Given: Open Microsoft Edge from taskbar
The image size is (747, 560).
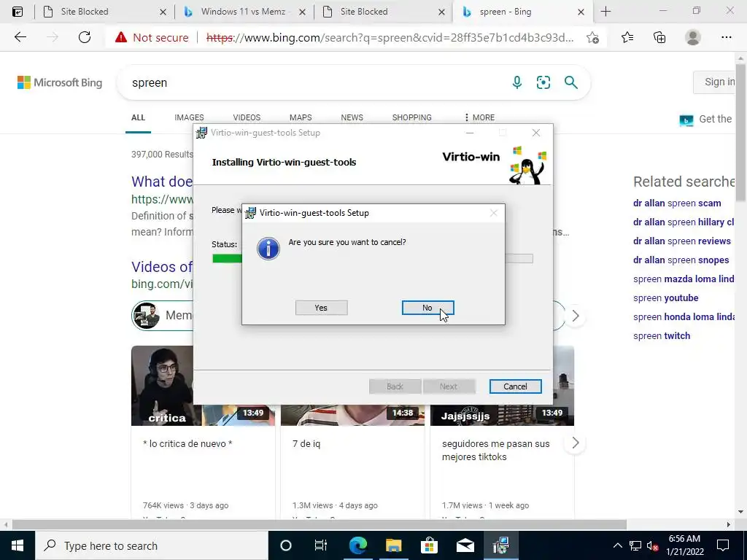Looking at the screenshot, I should [x=357, y=545].
